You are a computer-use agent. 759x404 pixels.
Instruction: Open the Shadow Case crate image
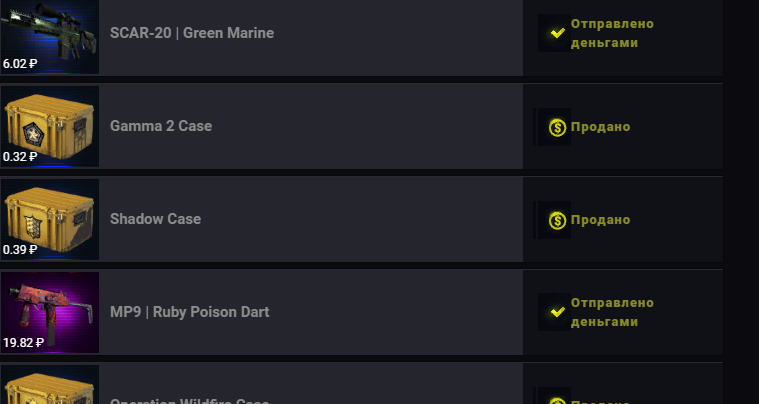49,219
